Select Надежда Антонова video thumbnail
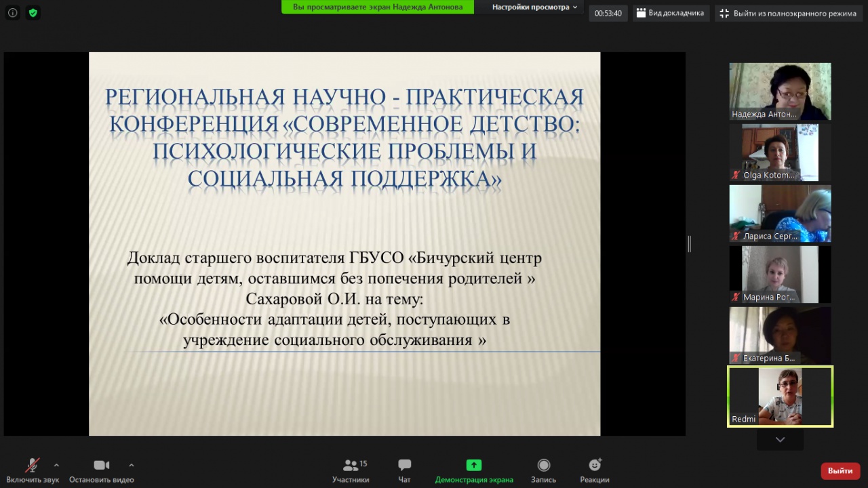This screenshot has height=488, width=868. [x=780, y=91]
